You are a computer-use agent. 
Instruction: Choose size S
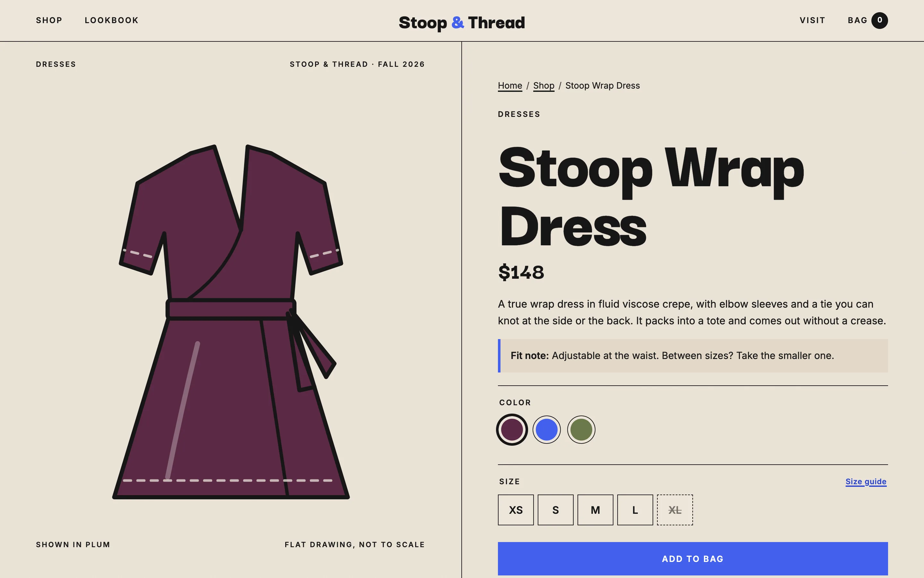click(x=556, y=510)
